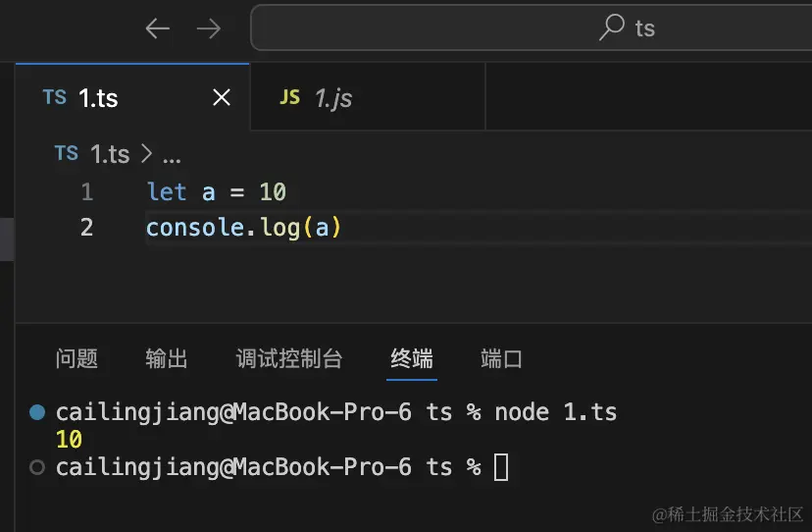
Task: Close the 1.ts editor tab
Action: [x=222, y=97]
